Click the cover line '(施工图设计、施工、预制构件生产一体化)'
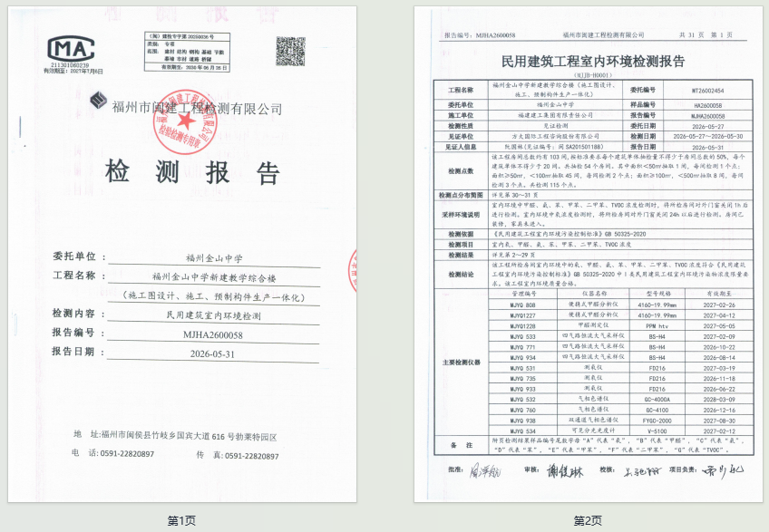The image size is (769, 532). (x=214, y=296)
